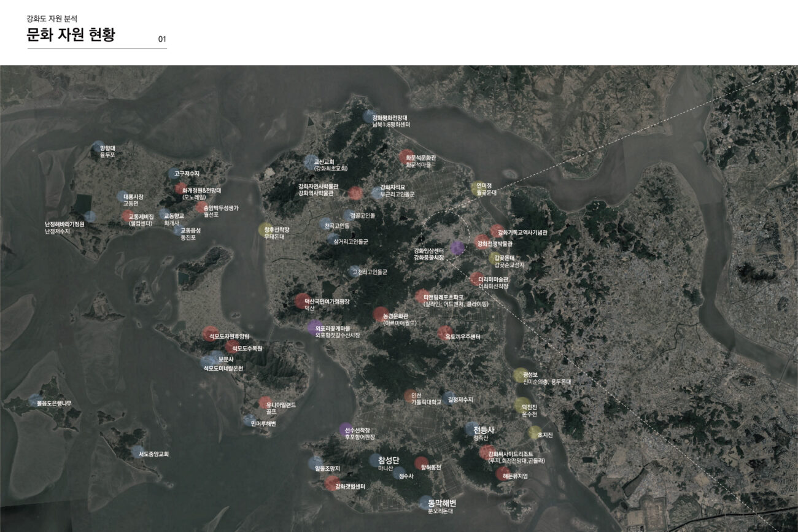This screenshot has height=532, width=798.
Task: Click the yellow 초지진 marker
Action: point(535,432)
